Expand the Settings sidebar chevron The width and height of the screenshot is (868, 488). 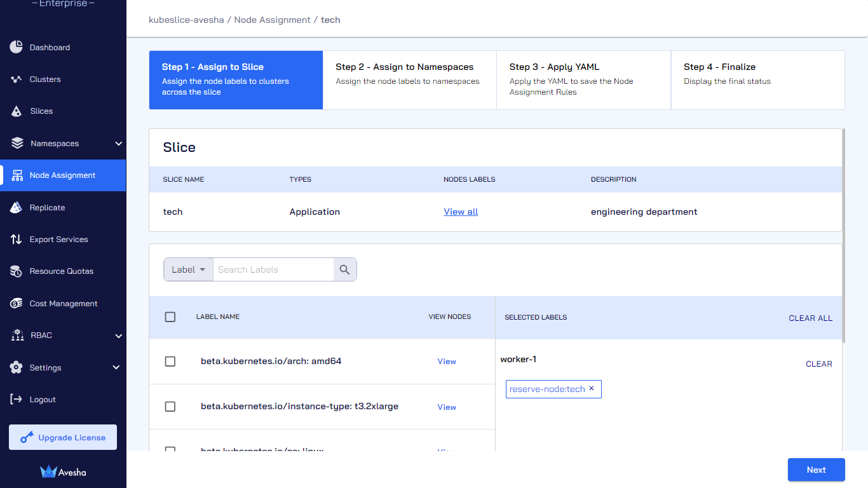pyautogui.click(x=116, y=367)
